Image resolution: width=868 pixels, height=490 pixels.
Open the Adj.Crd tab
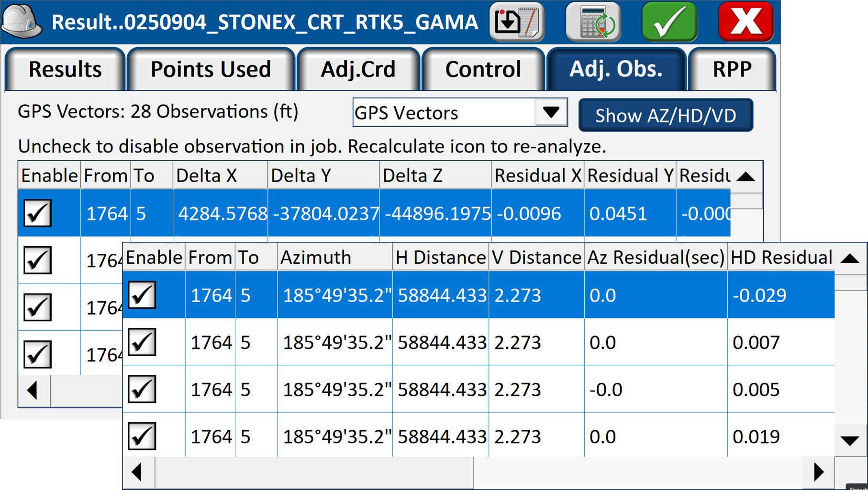click(x=358, y=69)
